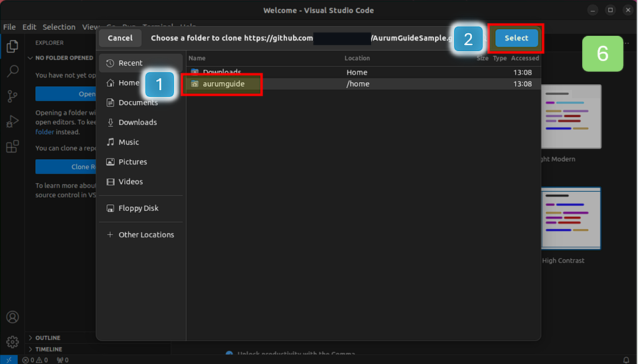The image size is (638, 364).
Task: Click the Select button in dialog
Action: point(517,38)
